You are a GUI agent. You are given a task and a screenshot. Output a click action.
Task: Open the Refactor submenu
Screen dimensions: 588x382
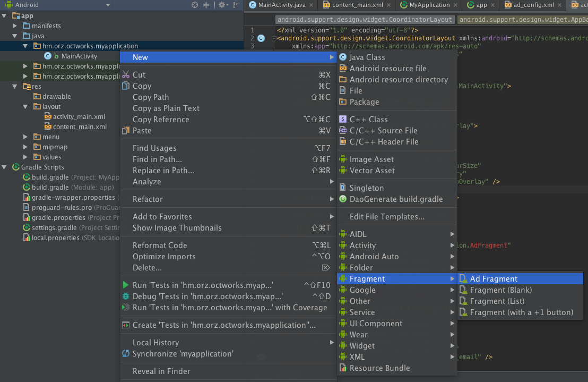(228, 199)
